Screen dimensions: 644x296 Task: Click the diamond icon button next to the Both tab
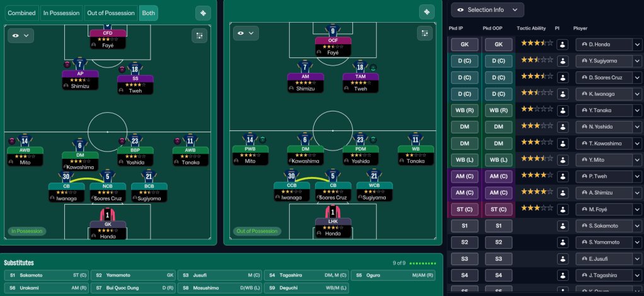[203, 13]
